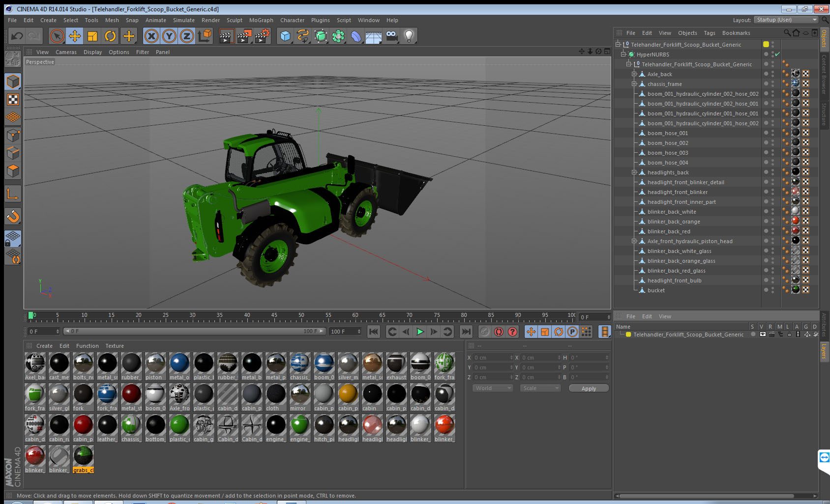Viewport: 830px width, 504px height.
Task: Open the Array modeling objects icon
Action: point(338,36)
